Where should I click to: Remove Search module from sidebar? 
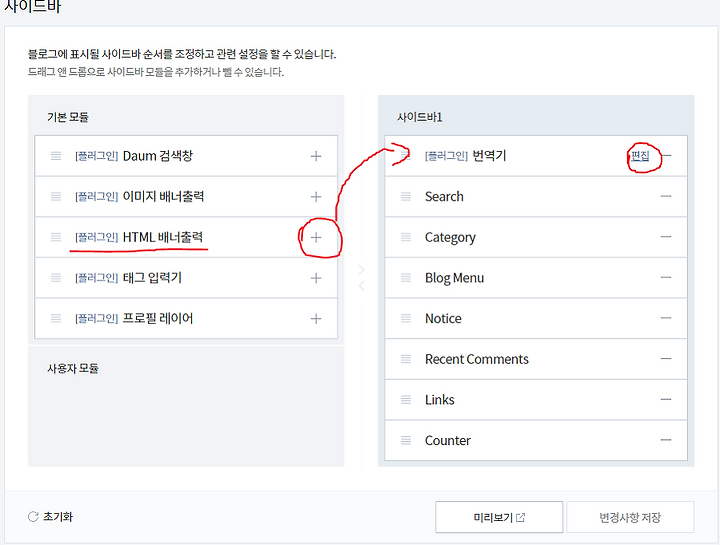(x=666, y=197)
